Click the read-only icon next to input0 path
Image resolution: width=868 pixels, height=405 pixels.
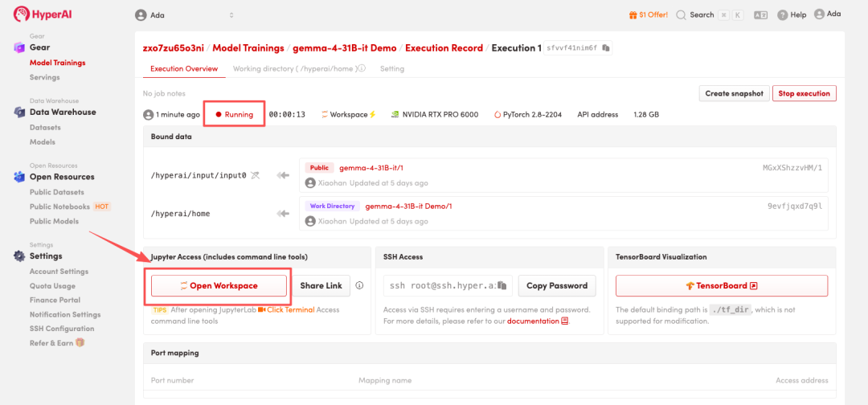tap(255, 174)
